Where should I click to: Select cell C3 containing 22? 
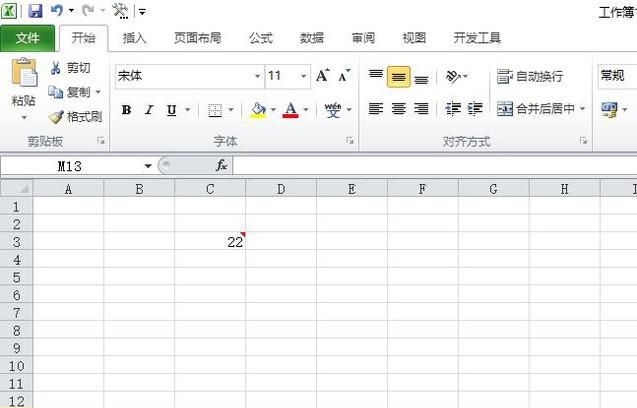tap(210, 241)
